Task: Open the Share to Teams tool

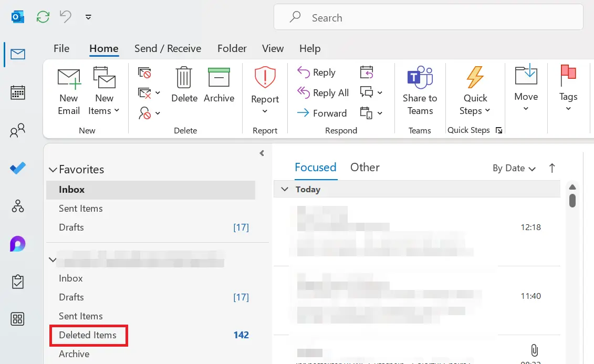Action: pos(420,90)
